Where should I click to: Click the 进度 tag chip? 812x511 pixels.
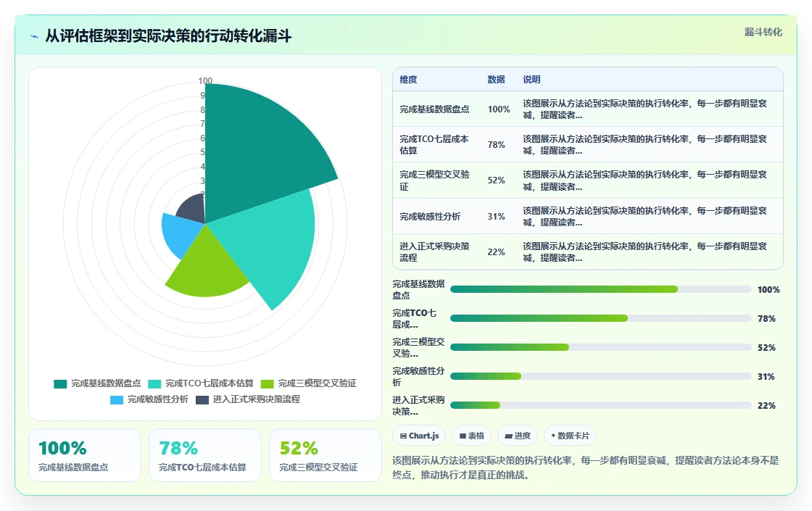pos(518,436)
